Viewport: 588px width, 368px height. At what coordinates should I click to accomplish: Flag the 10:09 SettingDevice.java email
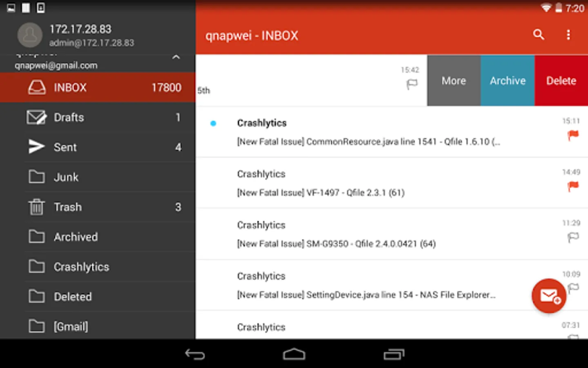click(573, 288)
